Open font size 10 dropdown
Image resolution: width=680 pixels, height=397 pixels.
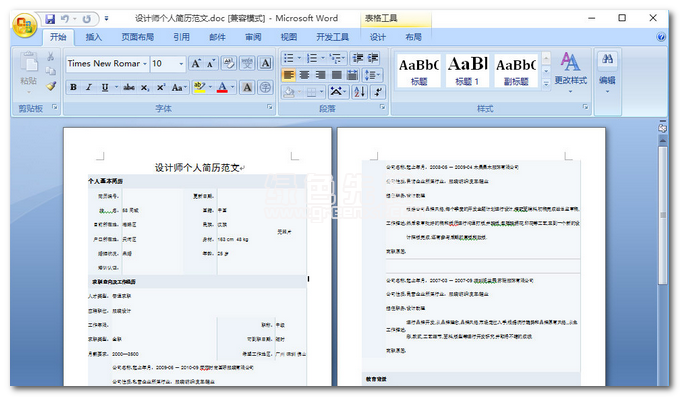(181, 64)
